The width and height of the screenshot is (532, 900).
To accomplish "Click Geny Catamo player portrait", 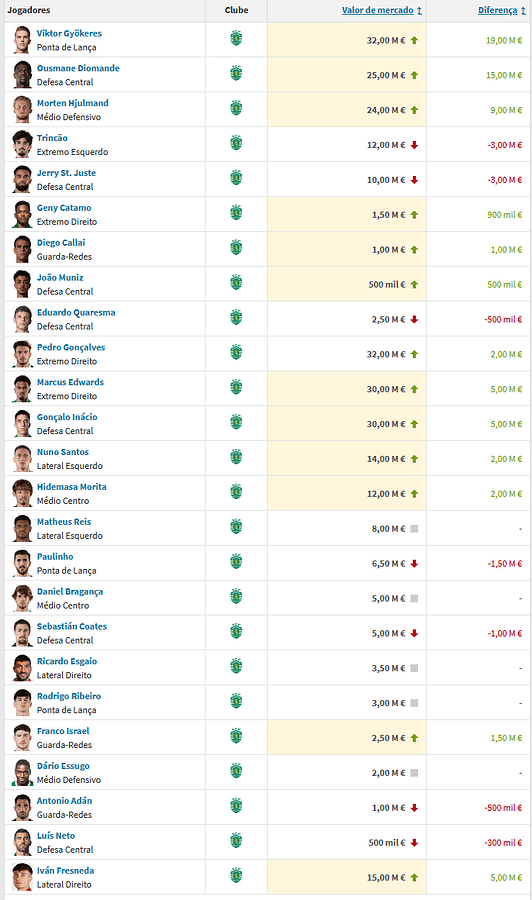I will [22, 214].
